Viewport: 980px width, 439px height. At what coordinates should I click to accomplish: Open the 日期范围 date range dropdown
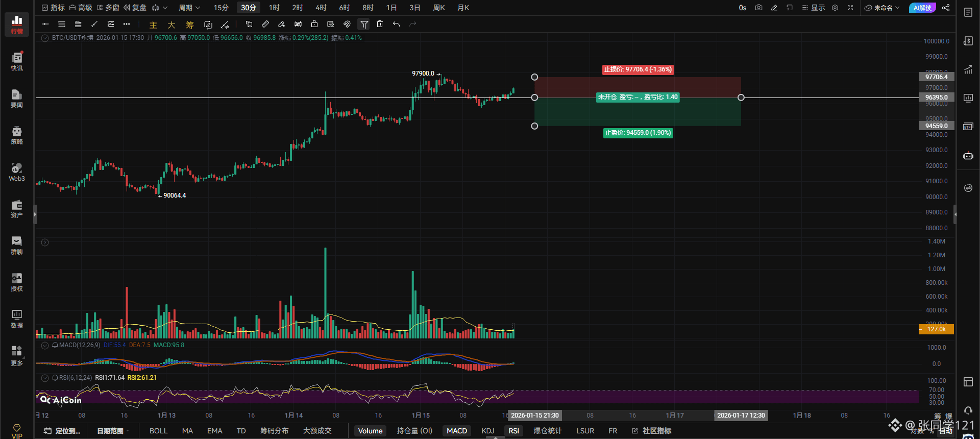coord(113,431)
